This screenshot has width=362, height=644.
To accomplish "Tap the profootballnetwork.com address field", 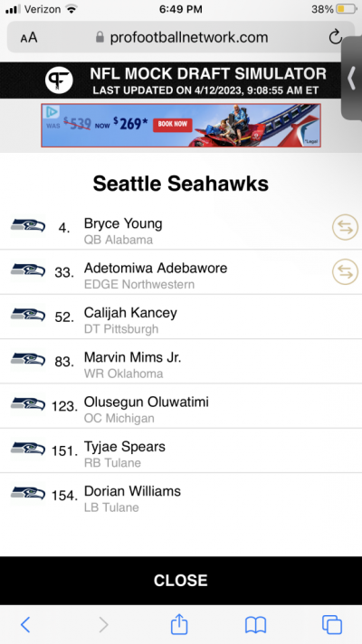I will click(x=181, y=37).
